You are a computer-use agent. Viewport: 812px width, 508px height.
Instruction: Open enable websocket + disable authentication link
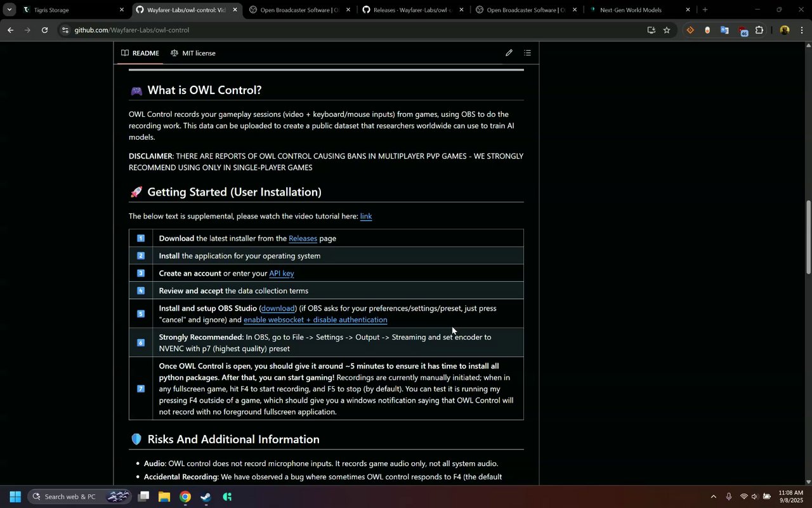[x=315, y=319]
